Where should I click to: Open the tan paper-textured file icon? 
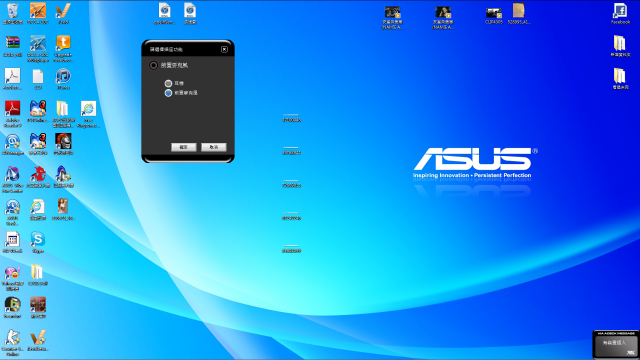[519, 11]
